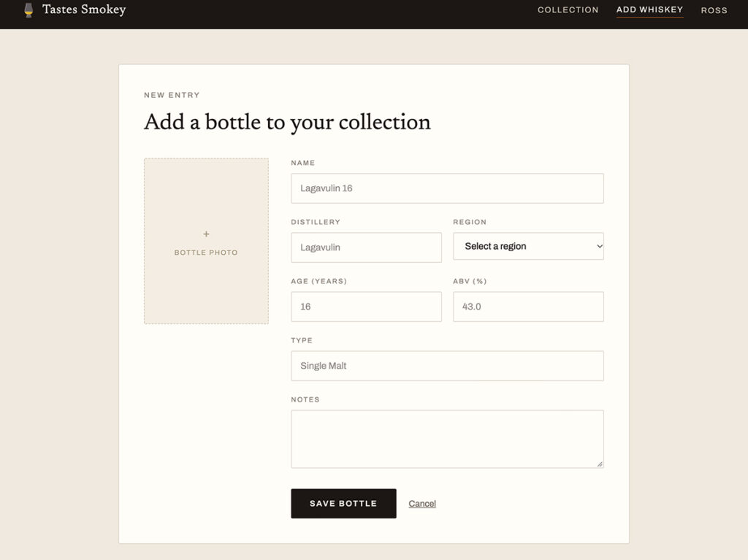Click the Tastes Smokey whiskey glass logo icon

[x=28, y=10]
